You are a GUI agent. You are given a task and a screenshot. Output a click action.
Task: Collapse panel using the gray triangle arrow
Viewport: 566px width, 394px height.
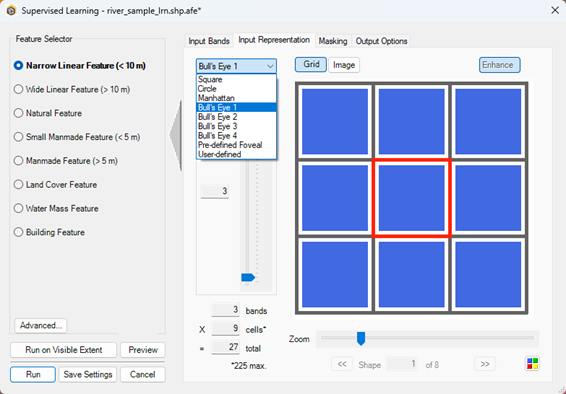click(x=176, y=136)
